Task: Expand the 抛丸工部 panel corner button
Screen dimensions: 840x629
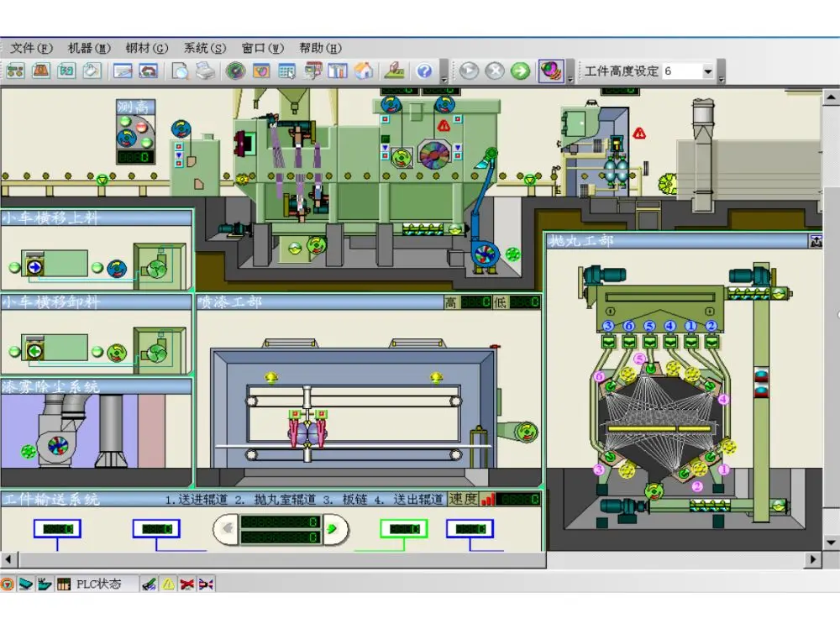Action: pos(815,242)
